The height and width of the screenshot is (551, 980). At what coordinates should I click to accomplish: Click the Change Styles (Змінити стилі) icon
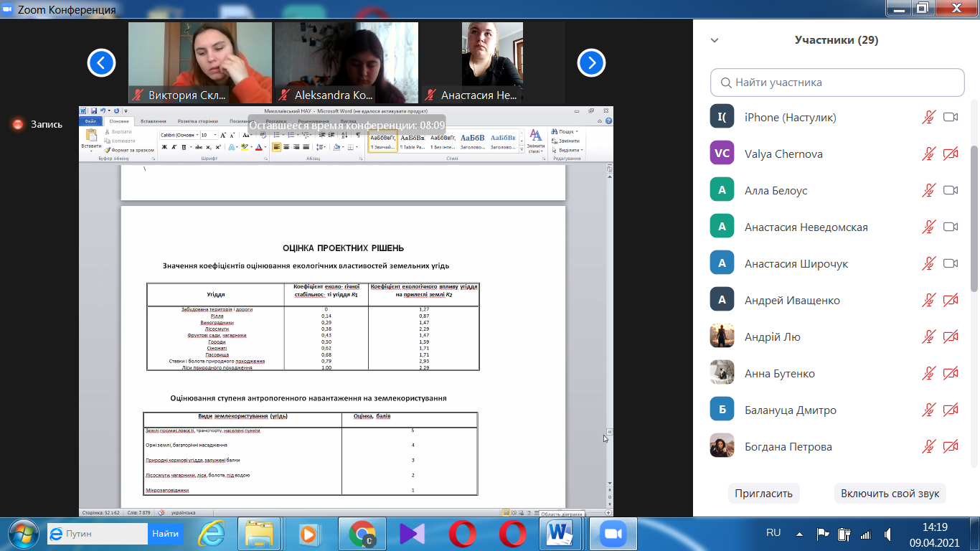[535, 140]
